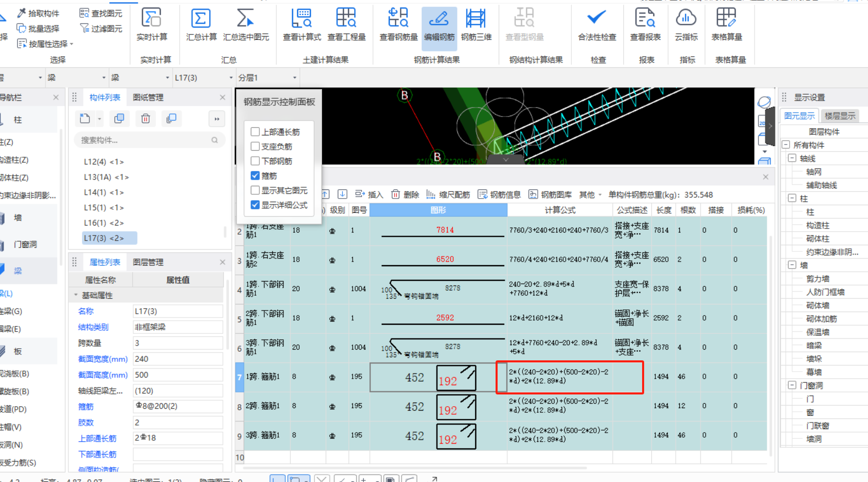This screenshot has width=868, height=482.
Task: Select L16(1) in component list
Action: (x=104, y=223)
